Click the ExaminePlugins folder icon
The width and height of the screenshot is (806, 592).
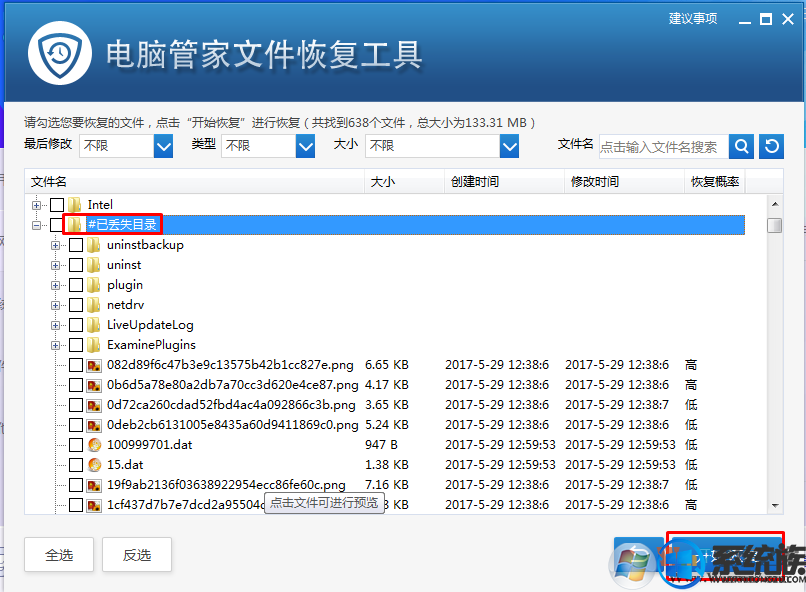(94, 345)
